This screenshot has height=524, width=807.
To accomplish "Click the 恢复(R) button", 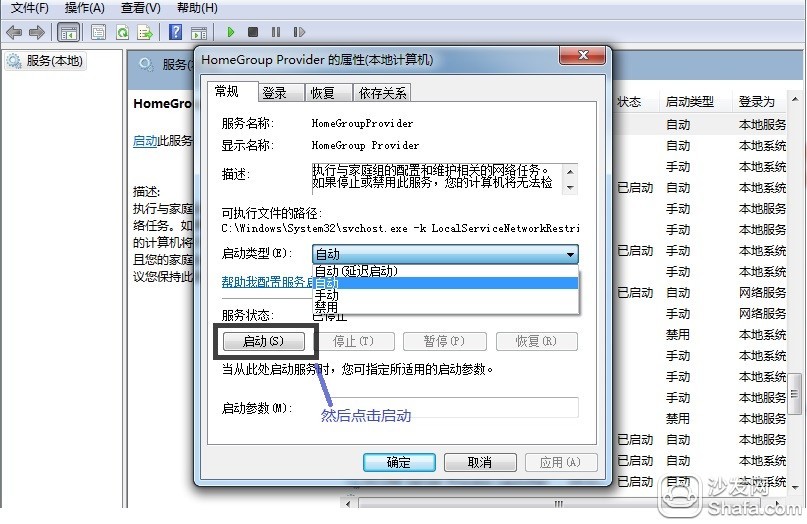I will click(536, 341).
